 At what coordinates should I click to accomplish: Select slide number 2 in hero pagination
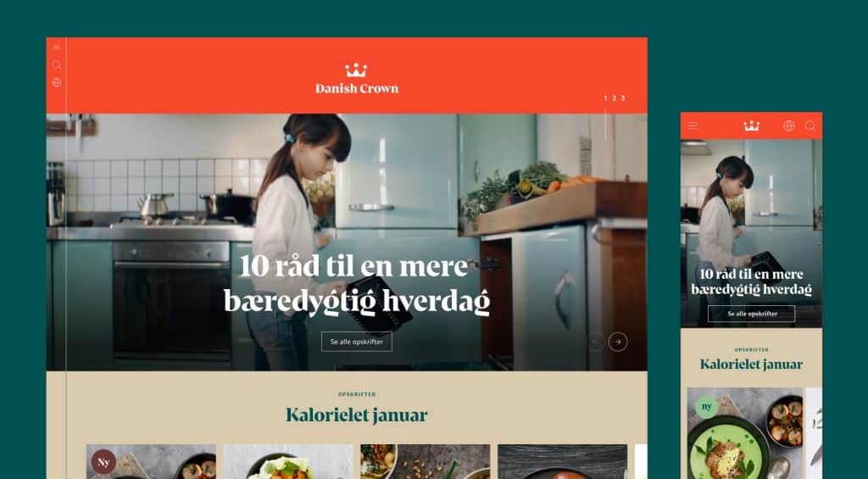pos(614,98)
